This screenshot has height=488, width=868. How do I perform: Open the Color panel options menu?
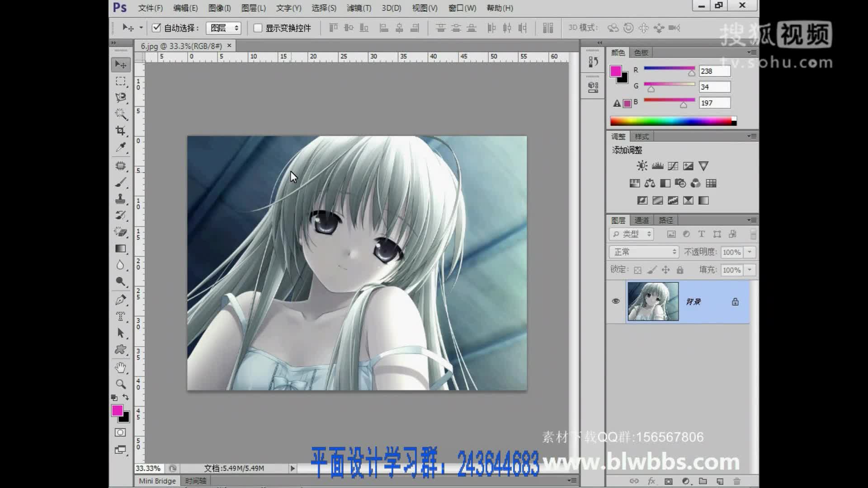point(752,52)
